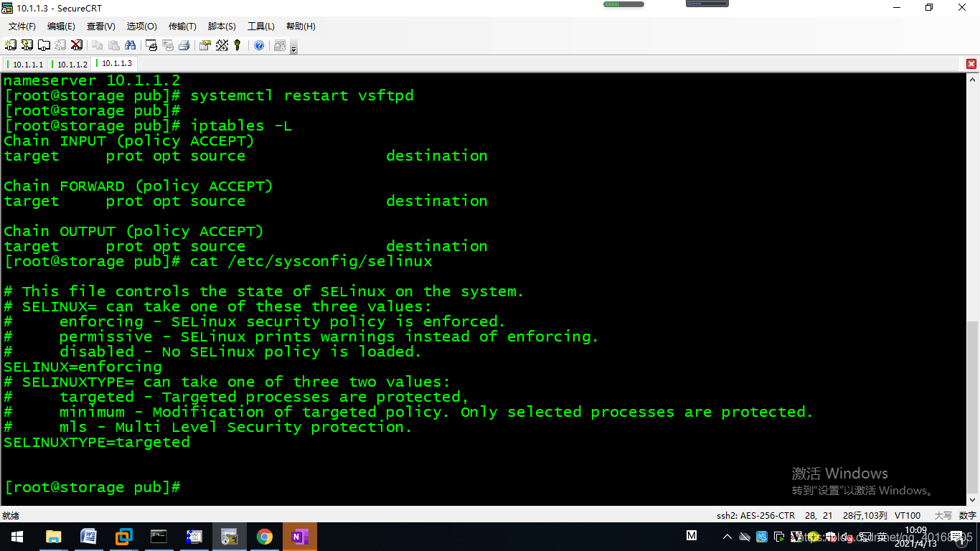This screenshot has height=551, width=980.
Task: Click the M input method tray icon
Action: coord(692,536)
